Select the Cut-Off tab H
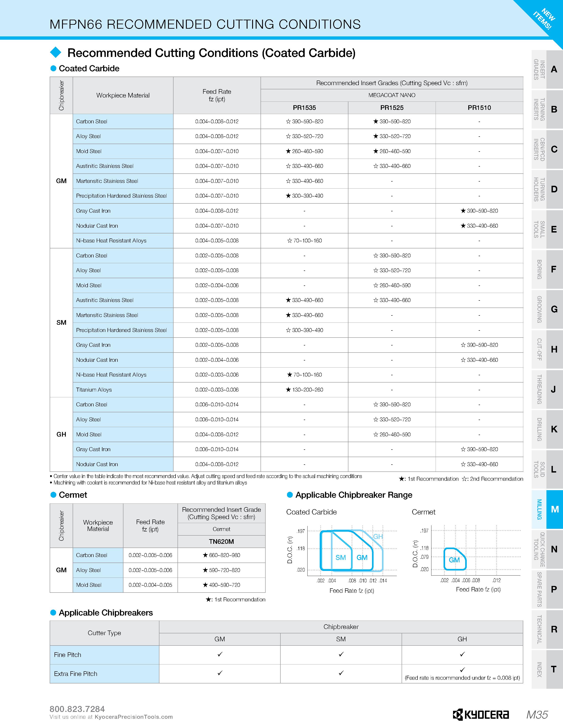The width and height of the screenshot is (563, 728). coord(547,349)
